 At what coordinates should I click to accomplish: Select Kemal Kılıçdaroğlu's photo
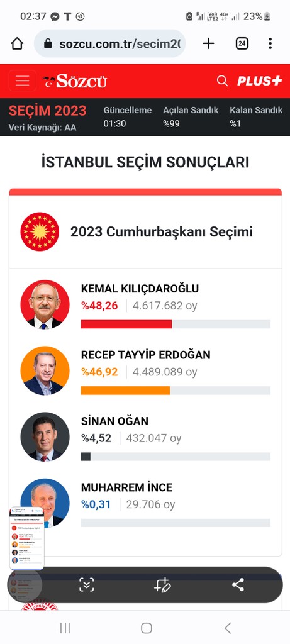[45, 304]
